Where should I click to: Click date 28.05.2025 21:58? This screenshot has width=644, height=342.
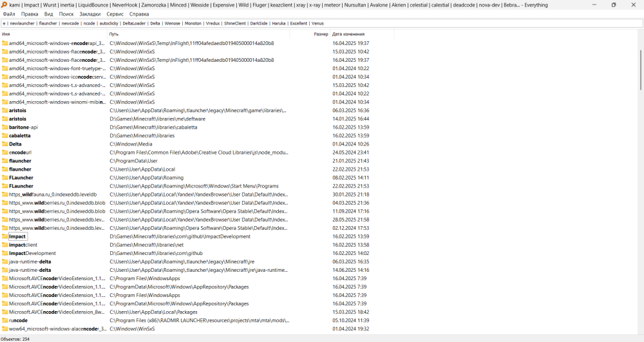pyautogui.click(x=351, y=220)
